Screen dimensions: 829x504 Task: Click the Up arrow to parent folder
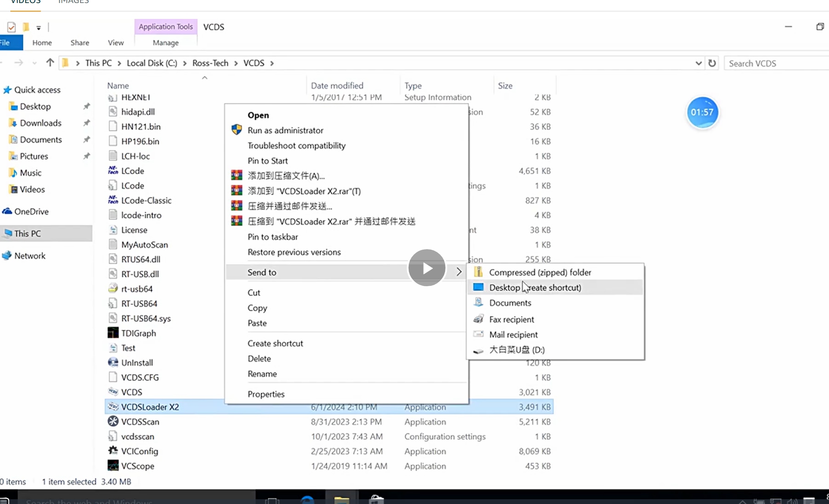(50, 63)
